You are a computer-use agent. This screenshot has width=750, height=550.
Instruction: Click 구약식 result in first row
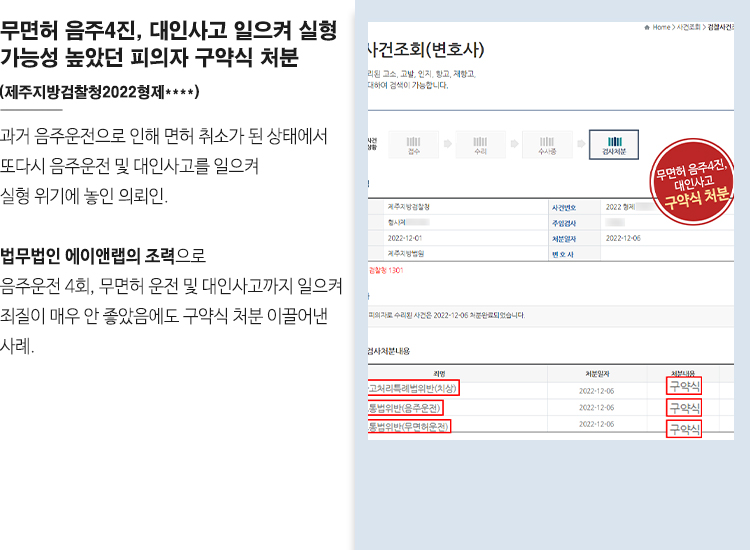pos(685,386)
